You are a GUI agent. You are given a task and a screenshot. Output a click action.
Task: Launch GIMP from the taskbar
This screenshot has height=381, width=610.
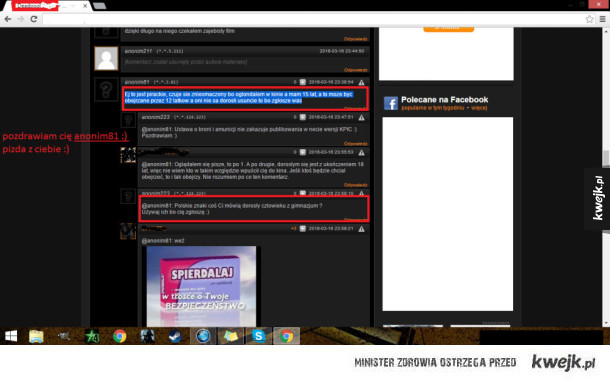(x=64, y=336)
